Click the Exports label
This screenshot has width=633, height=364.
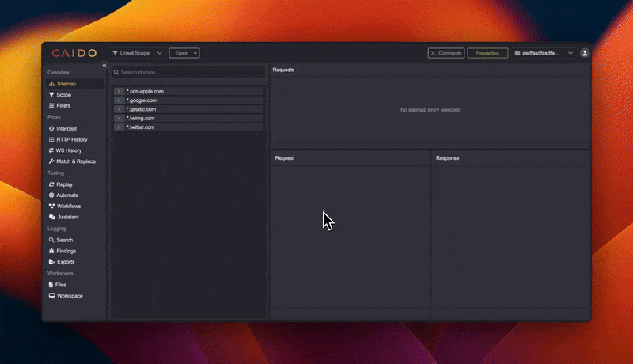coord(66,262)
